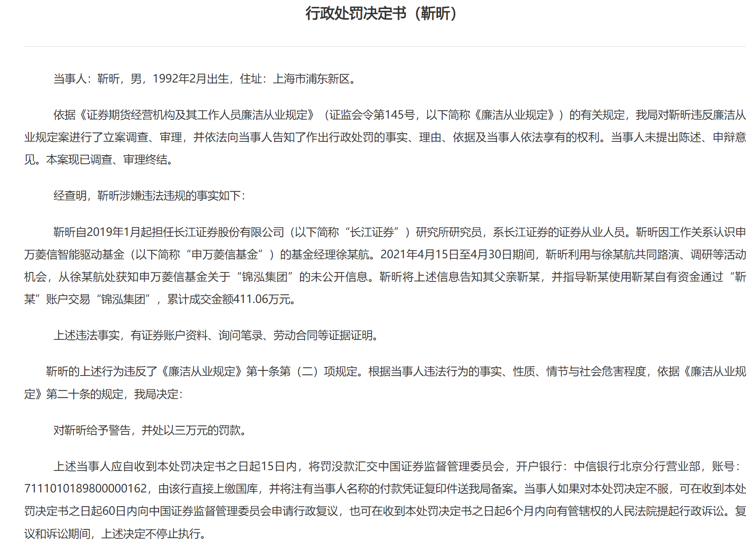The height and width of the screenshot is (547, 756).
Task: Click date range 2021年4月15日至4月30日期间
Action: tap(457, 254)
